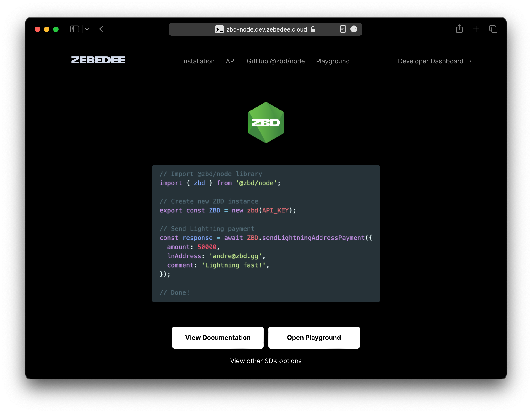Go to GitHub @zbd/node link

276,61
